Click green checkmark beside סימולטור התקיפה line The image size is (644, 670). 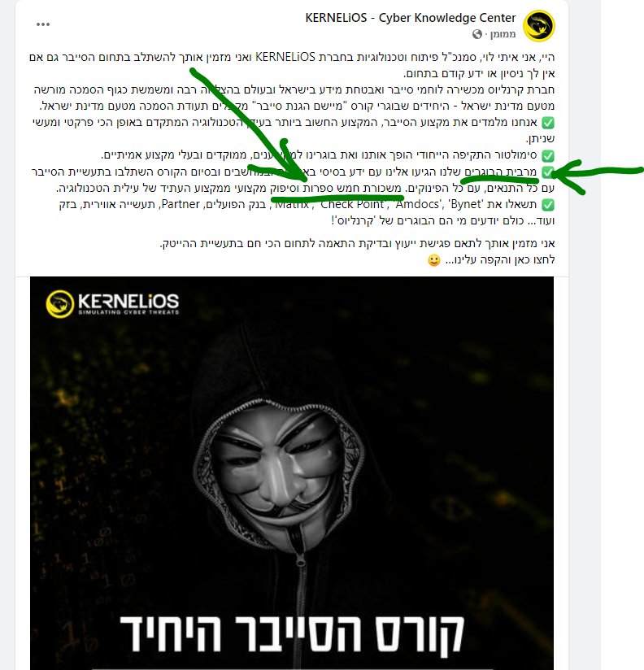pyautogui.click(x=548, y=155)
